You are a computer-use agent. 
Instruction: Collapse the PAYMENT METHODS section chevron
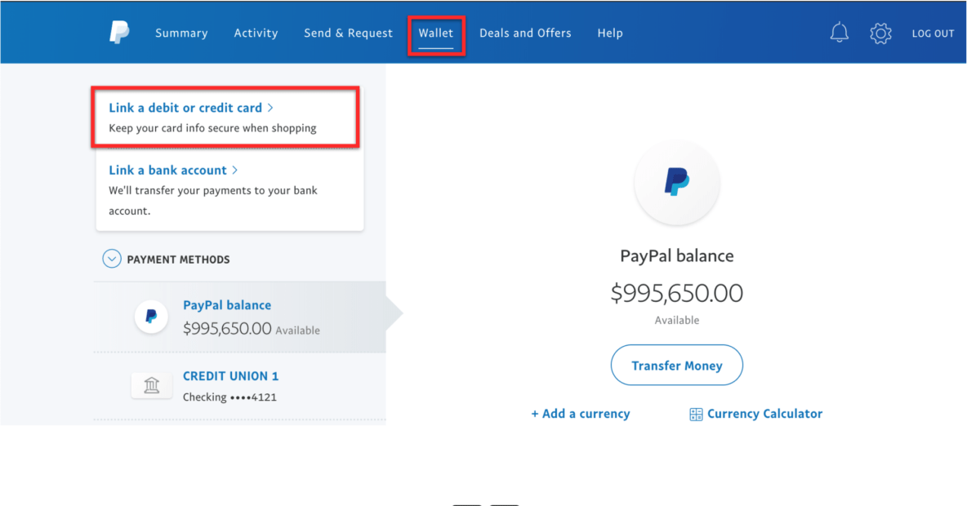tap(112, 259)
